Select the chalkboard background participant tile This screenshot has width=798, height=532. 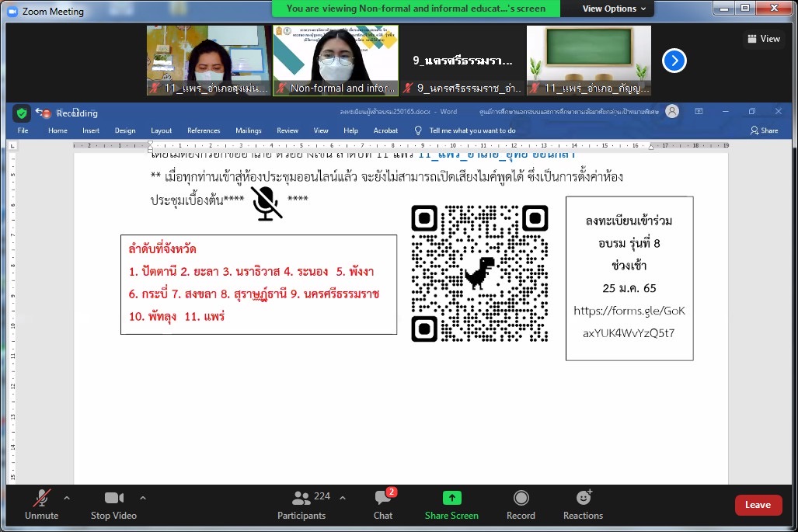pyautogui.click(x=589, y=61)
